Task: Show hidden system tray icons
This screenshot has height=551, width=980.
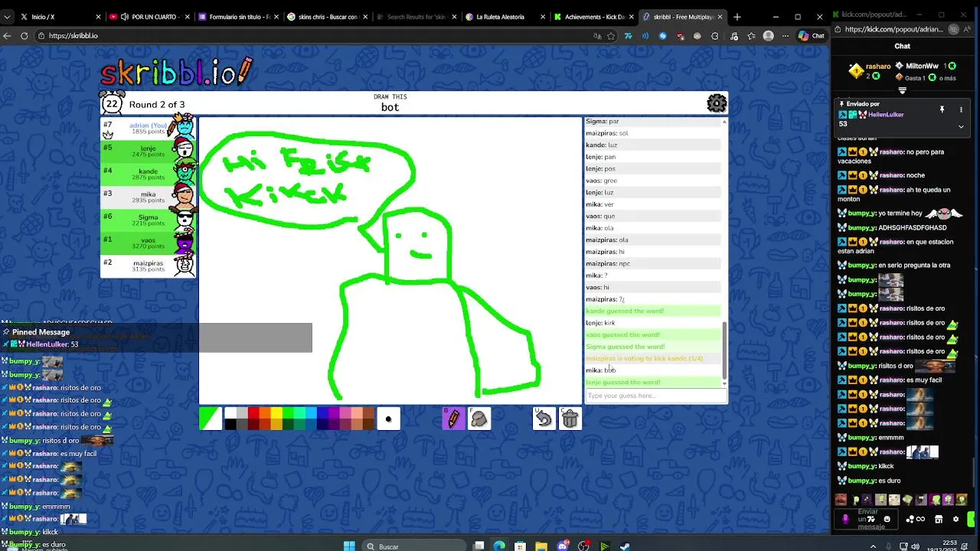Action: tap(873, 546)
